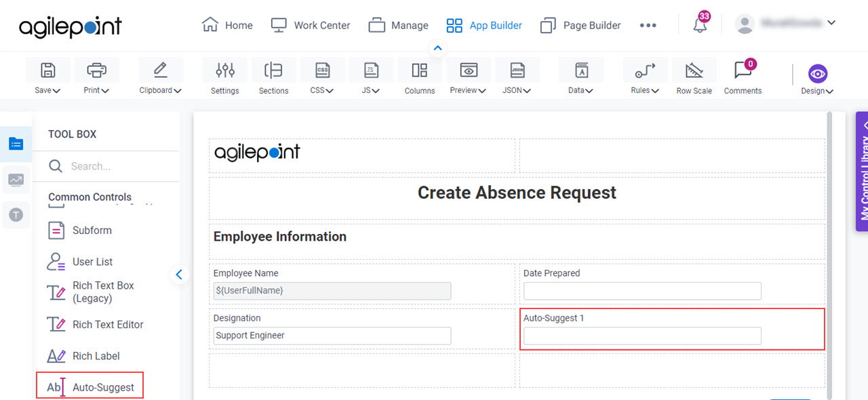Open the Save toolbar option
This screenshot has height=400, width=868.
(47, 76)
